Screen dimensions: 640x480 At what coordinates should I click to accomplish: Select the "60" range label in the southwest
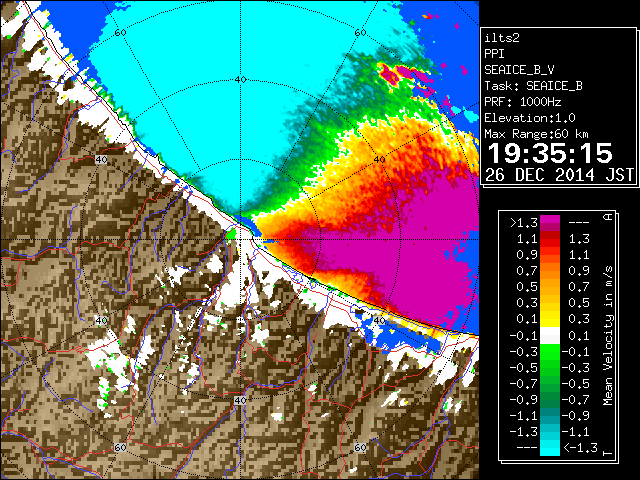(x=120, y=447)
